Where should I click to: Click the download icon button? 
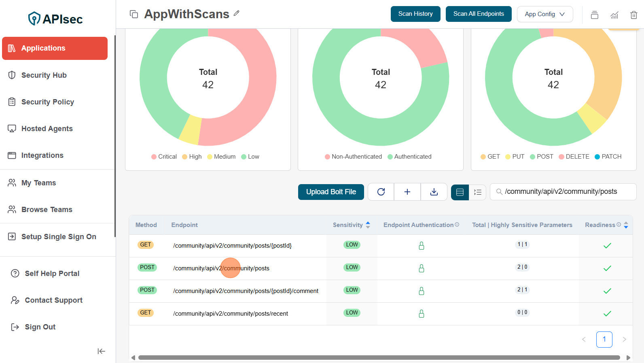(434, 192)
